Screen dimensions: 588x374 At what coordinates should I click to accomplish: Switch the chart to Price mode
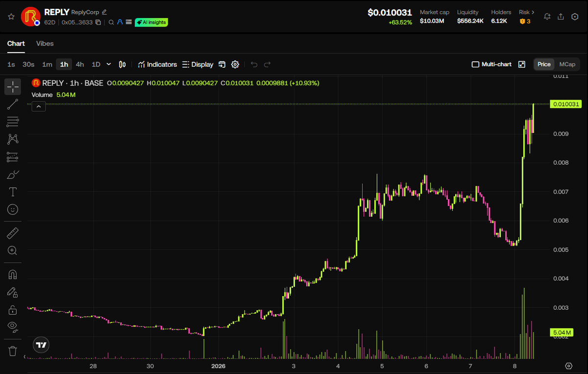[544, 64]
